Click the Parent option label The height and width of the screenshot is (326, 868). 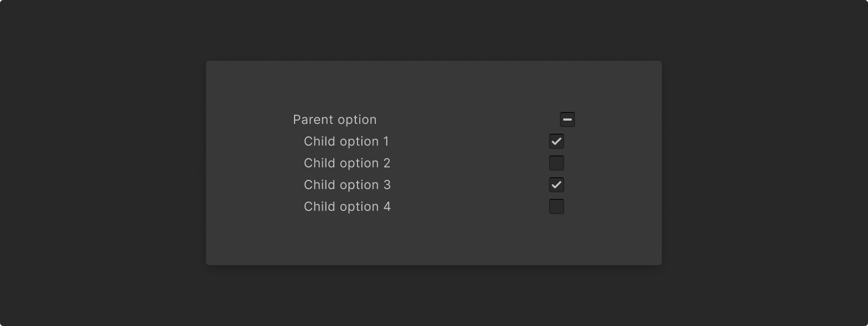[x=335, y=120]
